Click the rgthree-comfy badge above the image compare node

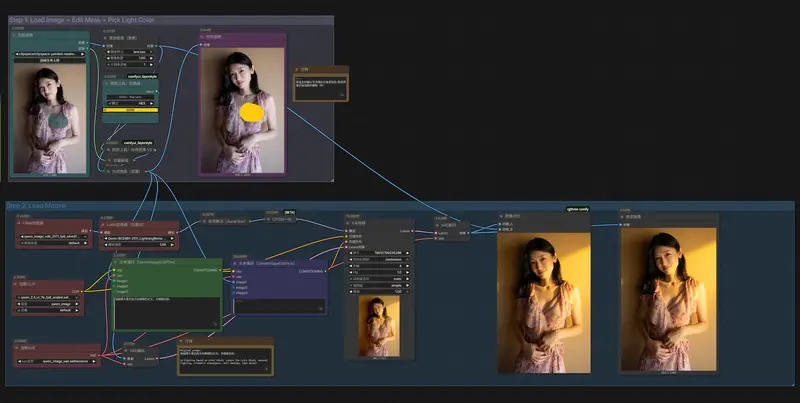coord(578,209)
